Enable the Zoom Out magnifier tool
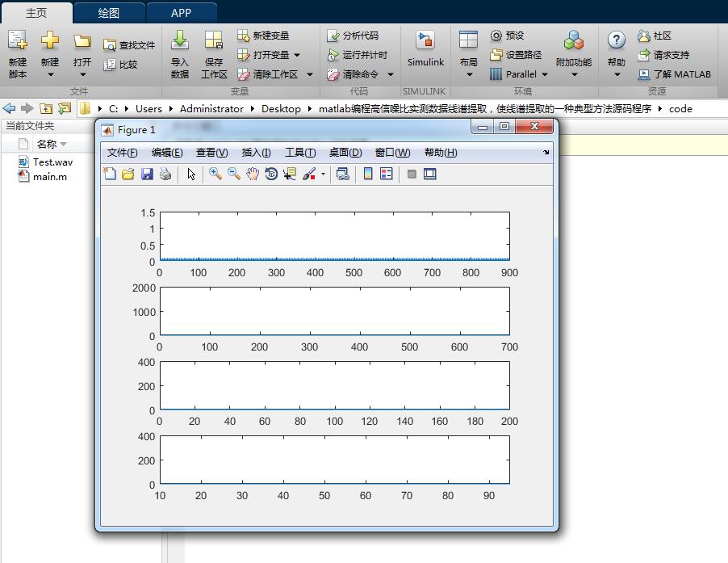This screenshot has height=563, width=728. point(234,174)
